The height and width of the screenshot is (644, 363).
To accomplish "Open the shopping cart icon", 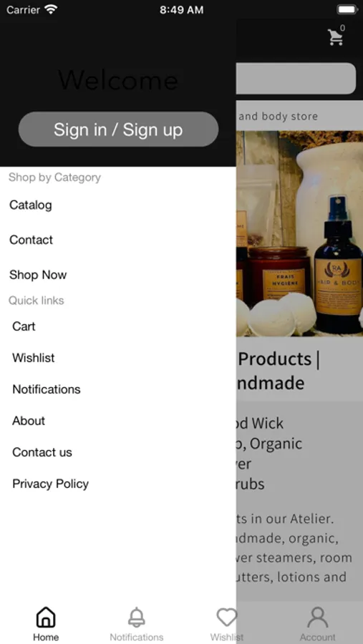I will pyautogui.click(x=336, y=37).
